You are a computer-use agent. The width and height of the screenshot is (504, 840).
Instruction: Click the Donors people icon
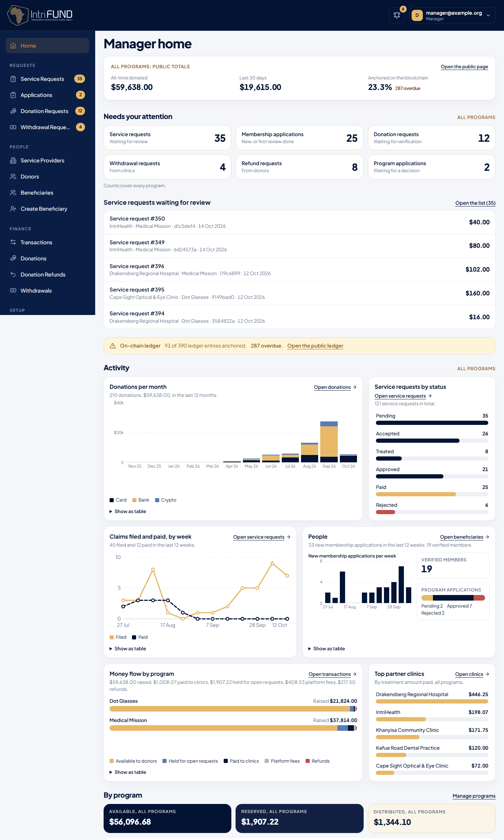(13, 176)
